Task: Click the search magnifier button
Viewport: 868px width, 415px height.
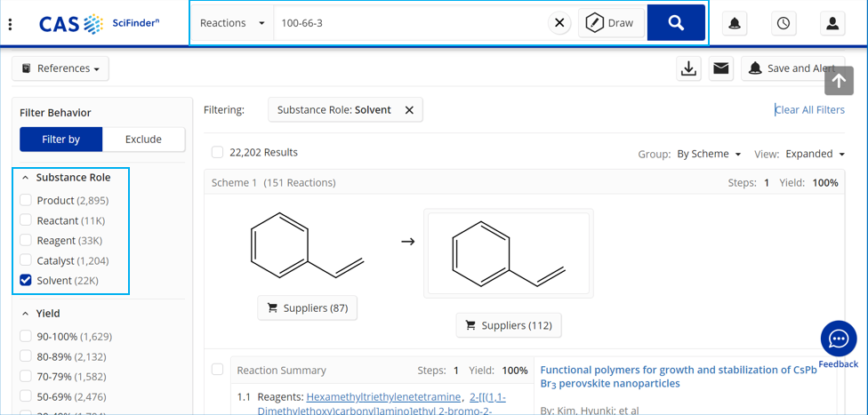Action: pos(676,23)
